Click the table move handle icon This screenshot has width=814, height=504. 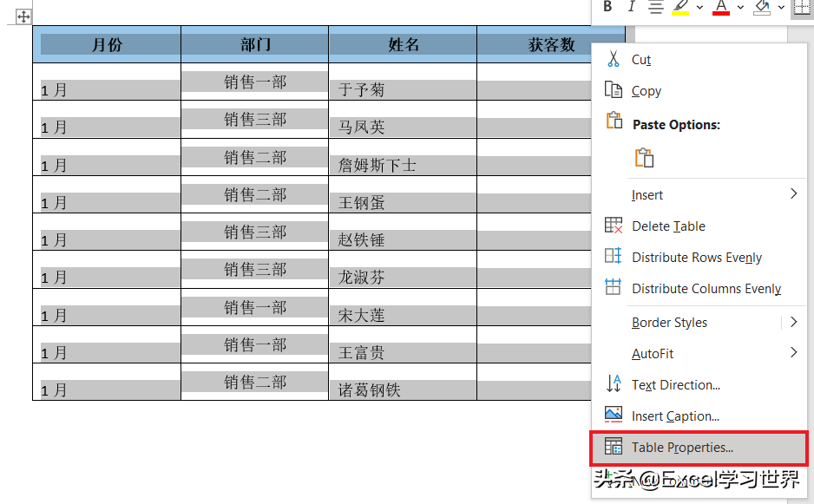[x=23, y=16]
